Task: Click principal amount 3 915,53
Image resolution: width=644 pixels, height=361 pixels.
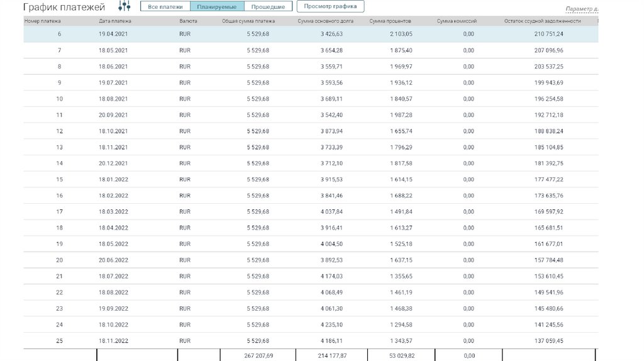Action: [x=331, y=179]
